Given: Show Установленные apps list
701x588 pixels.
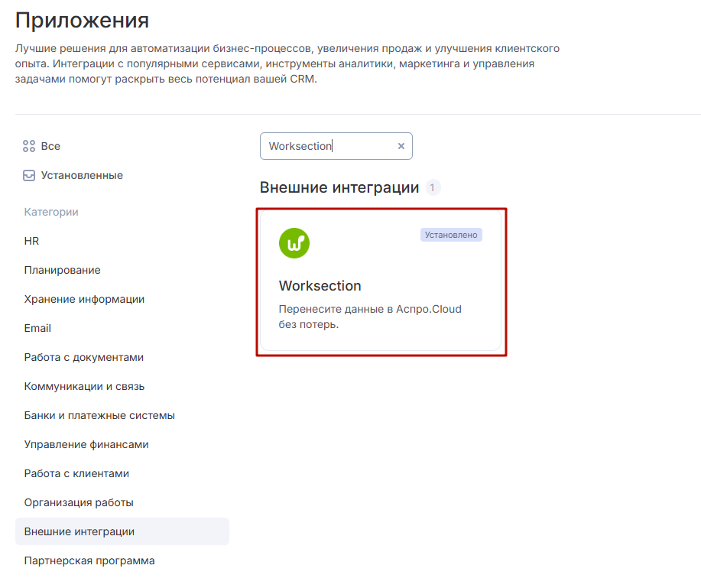Looking at the screenshot, I should point(82,175).
